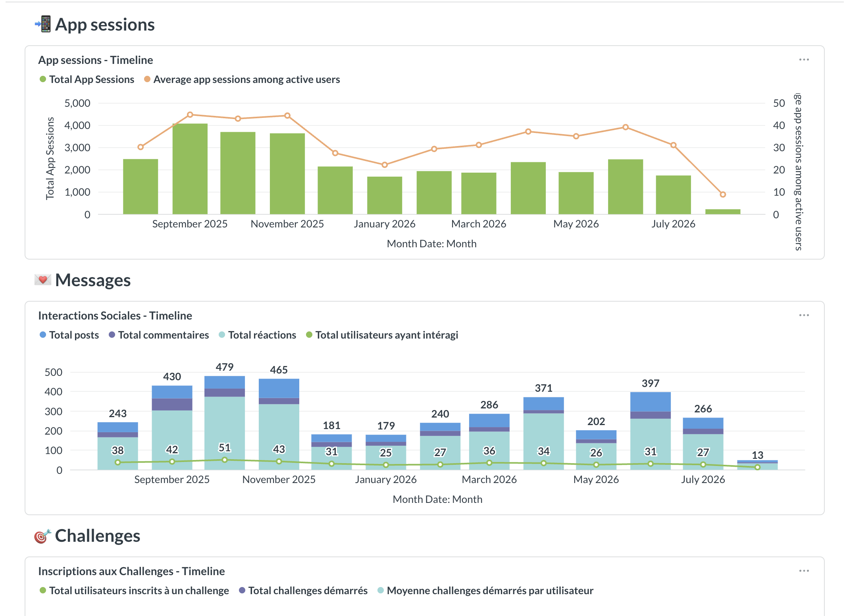The image size is (847, 616).
Task: Click the 51 users value label
Action: pos(225,448)
